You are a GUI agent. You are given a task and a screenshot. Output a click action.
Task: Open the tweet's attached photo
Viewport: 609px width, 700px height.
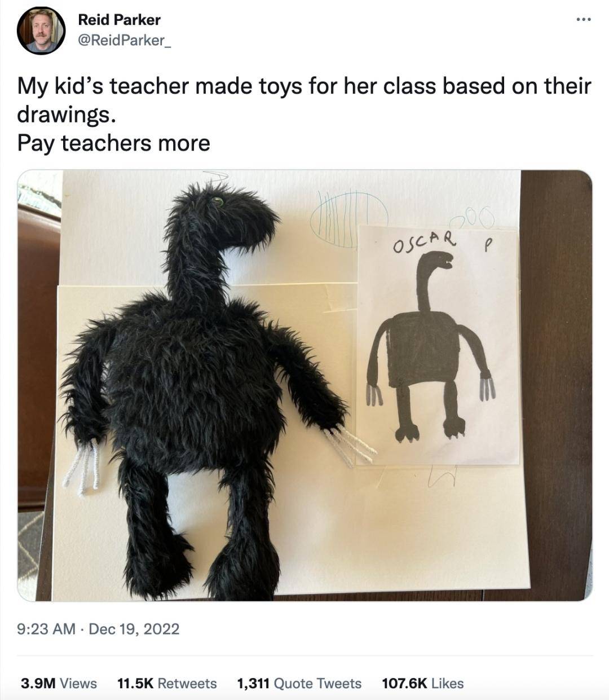pos(304,385)
